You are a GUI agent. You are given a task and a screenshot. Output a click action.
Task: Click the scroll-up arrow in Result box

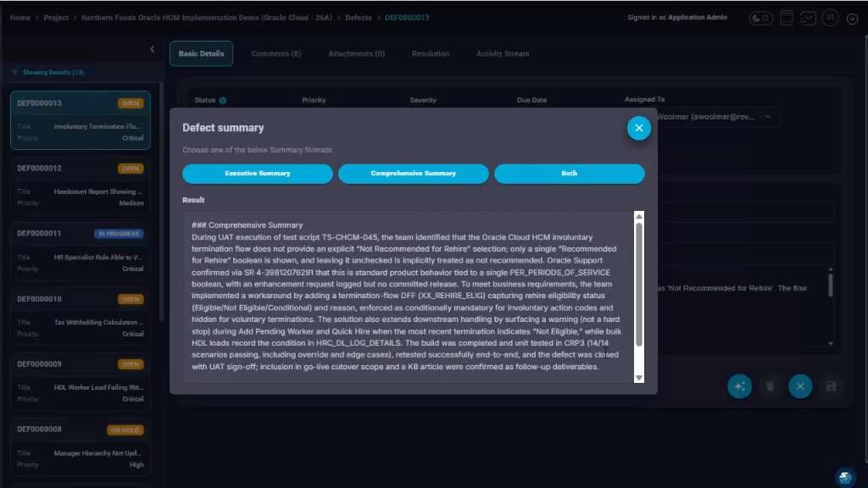[639, 216]
